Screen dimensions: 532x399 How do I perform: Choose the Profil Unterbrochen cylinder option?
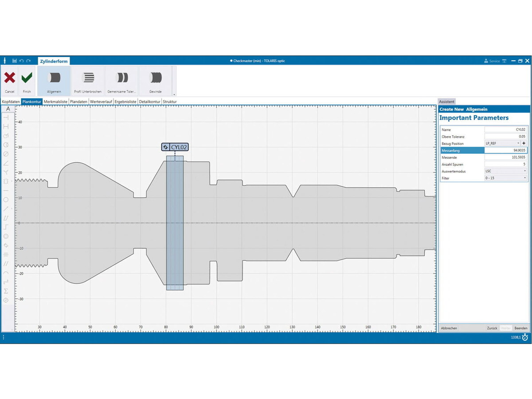[88, 78]
